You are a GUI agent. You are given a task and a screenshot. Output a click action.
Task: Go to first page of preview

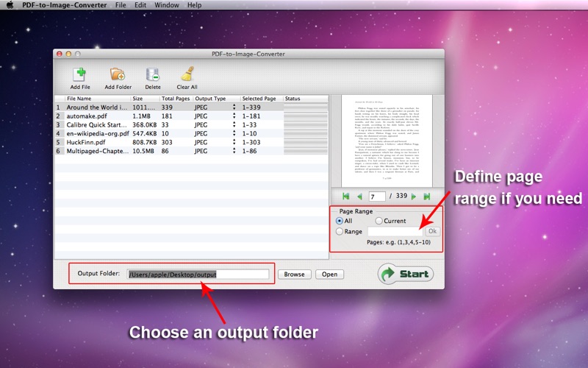click(x=345, y=197)
